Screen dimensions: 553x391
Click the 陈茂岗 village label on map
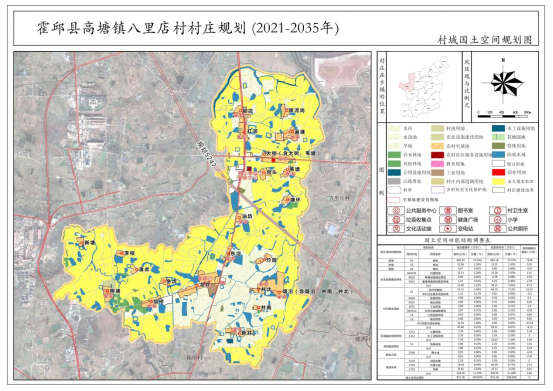[297, 111]
